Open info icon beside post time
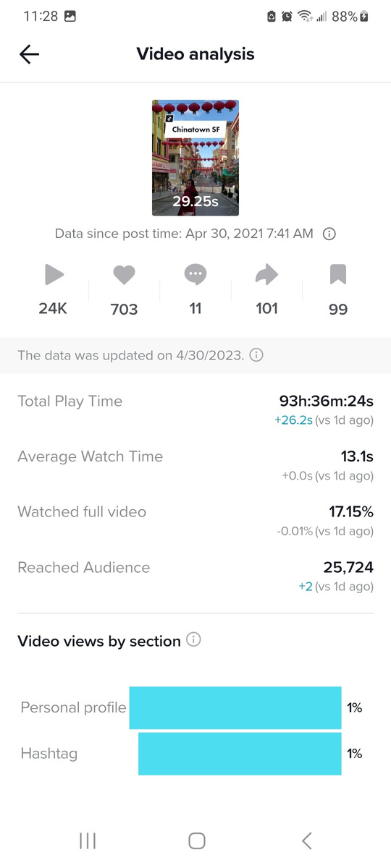The height and width of the screenshot is (868, 391). [329, 234]
